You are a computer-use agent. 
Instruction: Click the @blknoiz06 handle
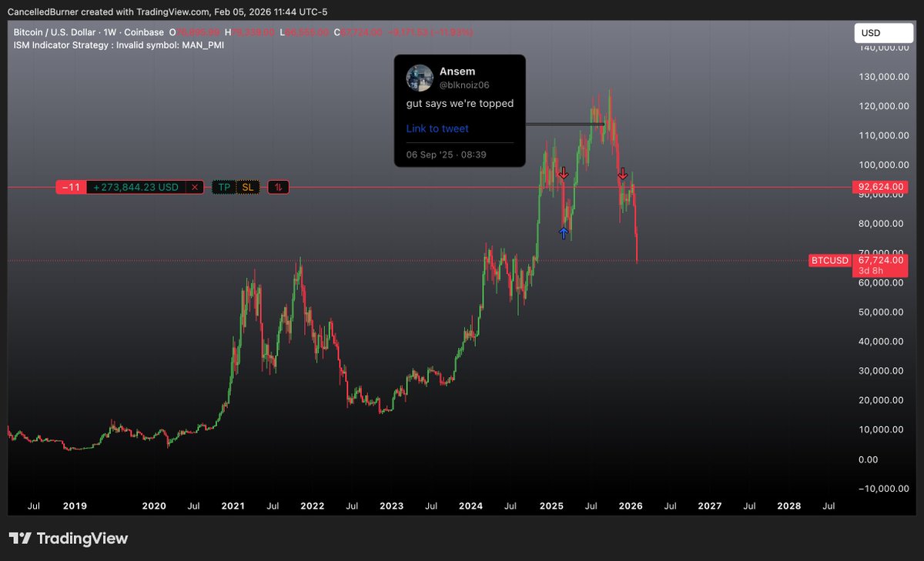464,85
